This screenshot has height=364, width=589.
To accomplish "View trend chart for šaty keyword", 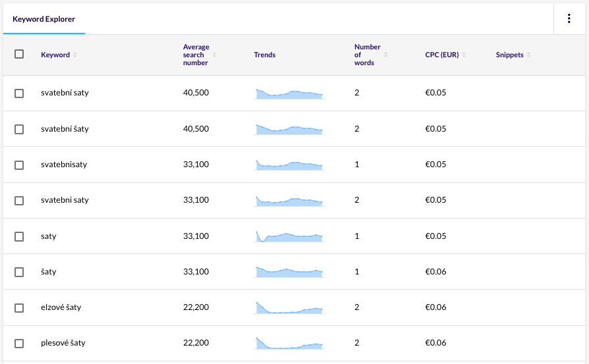I will 289,272.
